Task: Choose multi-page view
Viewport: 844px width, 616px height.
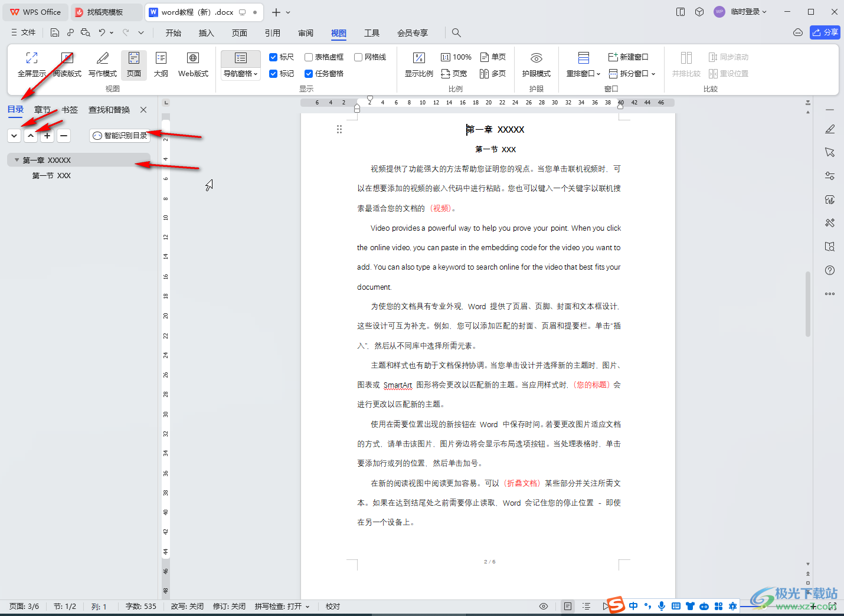Action: click(x=493, y=74)
